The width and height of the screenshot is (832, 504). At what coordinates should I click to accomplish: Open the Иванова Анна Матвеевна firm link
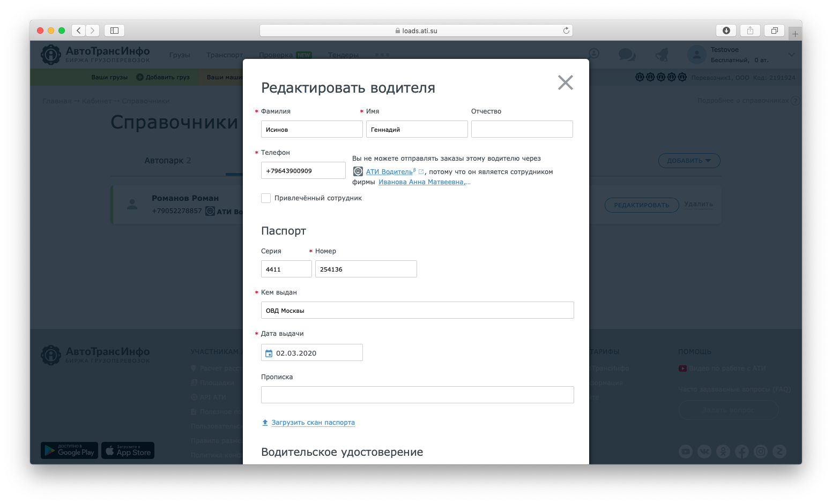pyautogui.click(x=424, y=182)
